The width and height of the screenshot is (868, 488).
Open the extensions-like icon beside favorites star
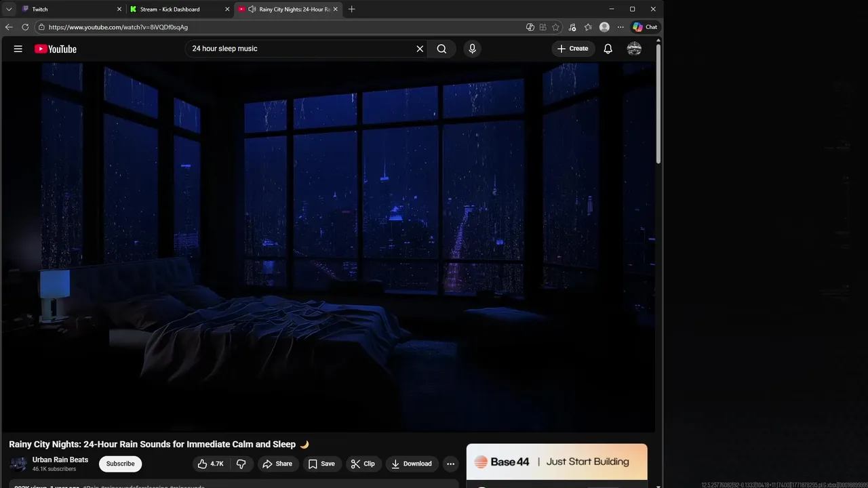(543, 27)
